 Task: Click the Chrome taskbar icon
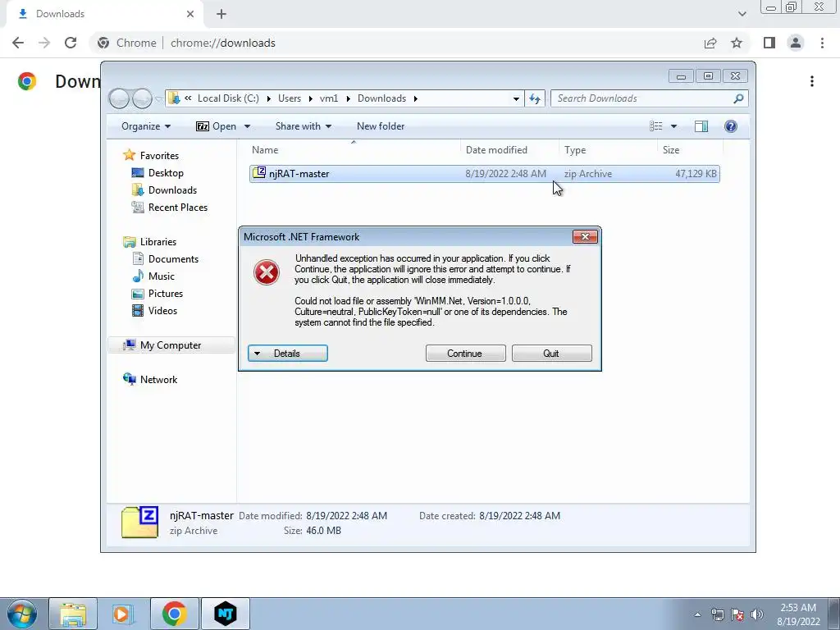click(174, 614)
